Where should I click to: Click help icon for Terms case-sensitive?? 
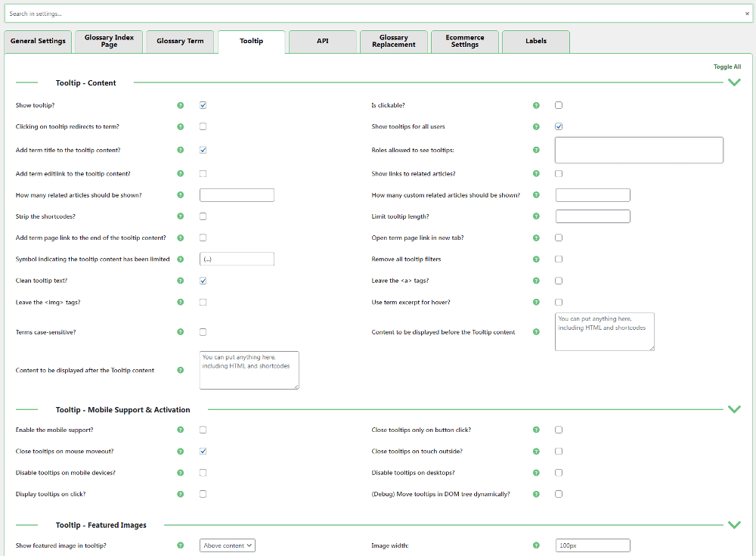point(180,332)
